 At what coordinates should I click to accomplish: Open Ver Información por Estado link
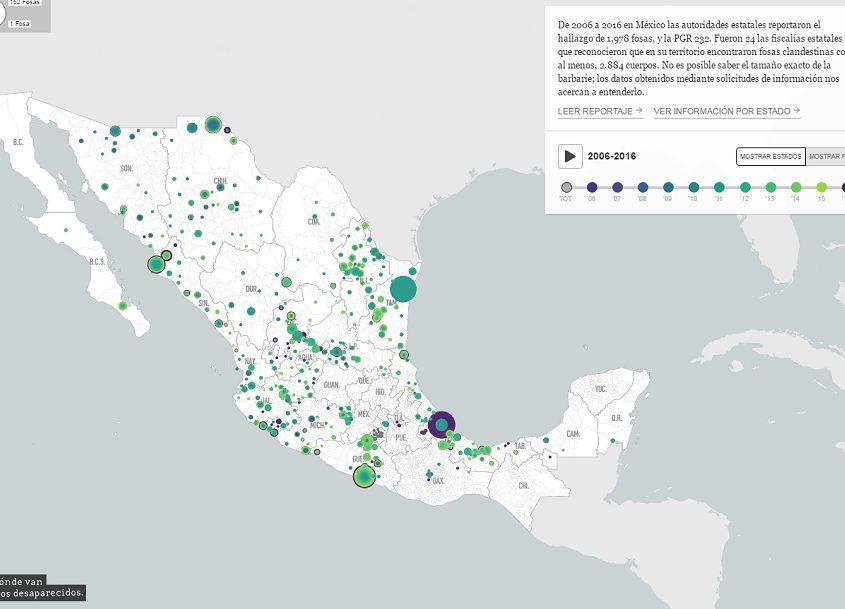pyautogui.click(x=726, y=111)
